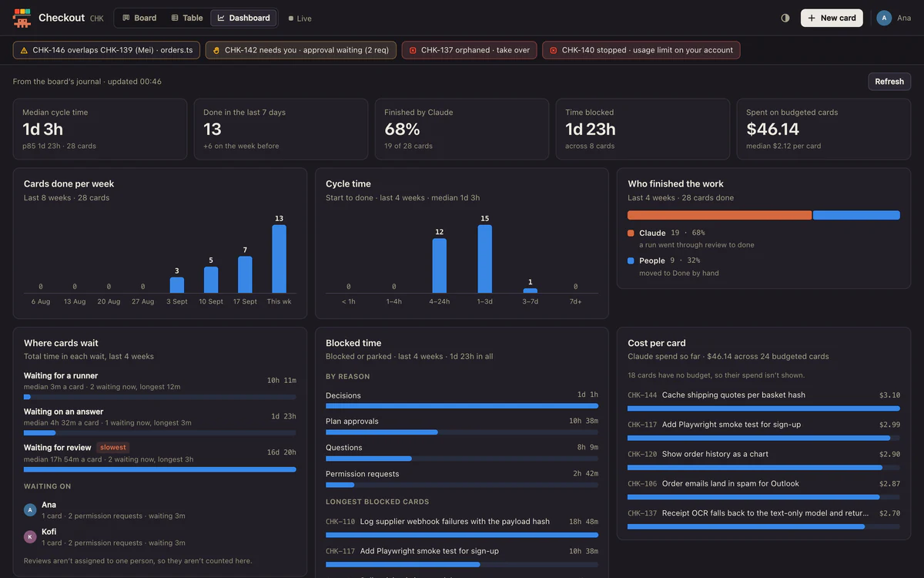The width and height of the screenshot is (924, 578).
Task: Click the People label in Who finished legend
Action: pyautogui.click(x=652, y=260)
